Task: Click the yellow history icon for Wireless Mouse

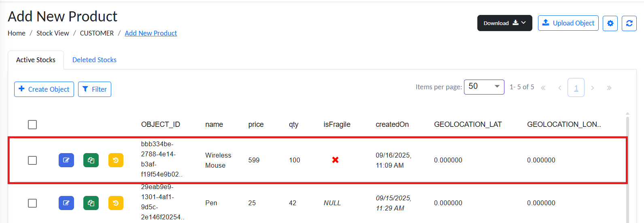Action: (116, 160)
